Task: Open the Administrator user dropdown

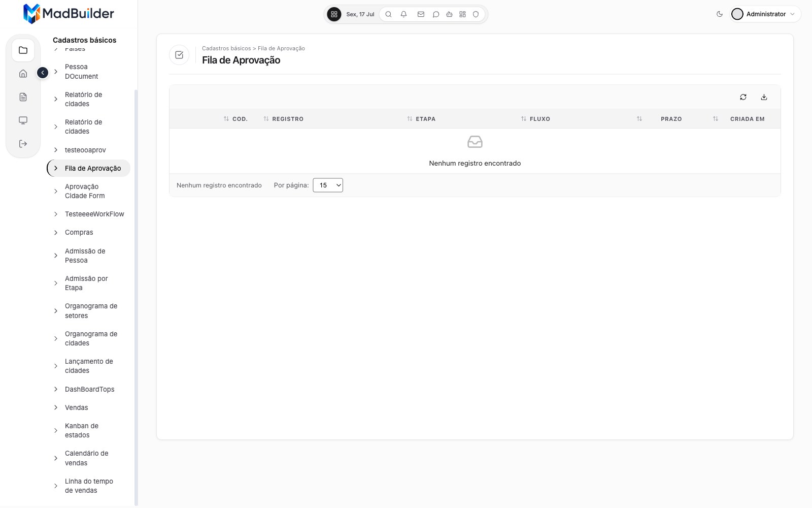Action: [765, 14]
